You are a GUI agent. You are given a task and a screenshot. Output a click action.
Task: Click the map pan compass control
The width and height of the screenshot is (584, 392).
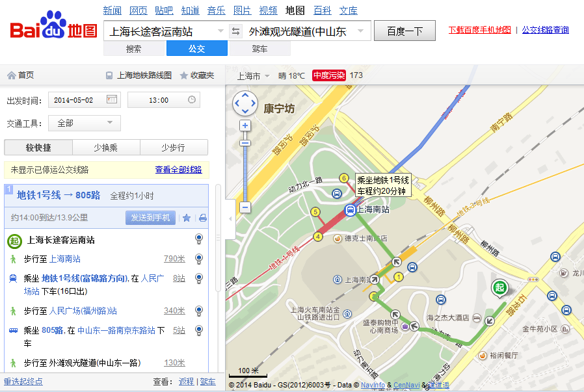[245, 103]
